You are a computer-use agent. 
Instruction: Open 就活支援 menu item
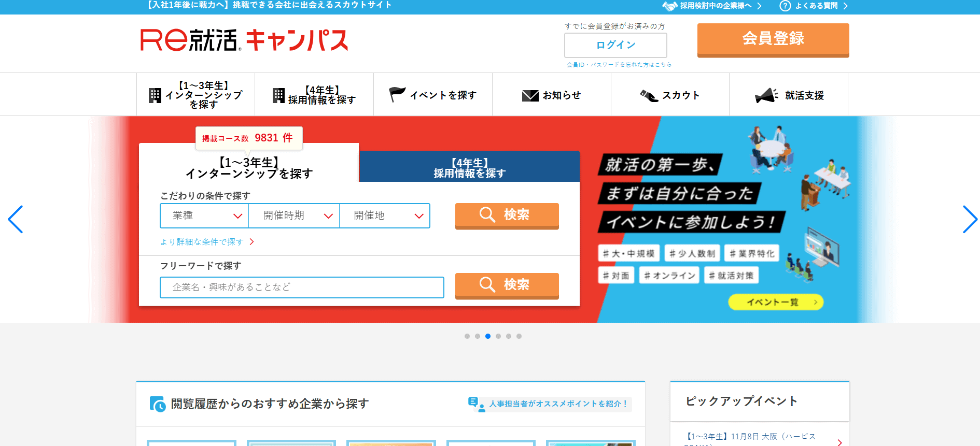pos(789,95)
